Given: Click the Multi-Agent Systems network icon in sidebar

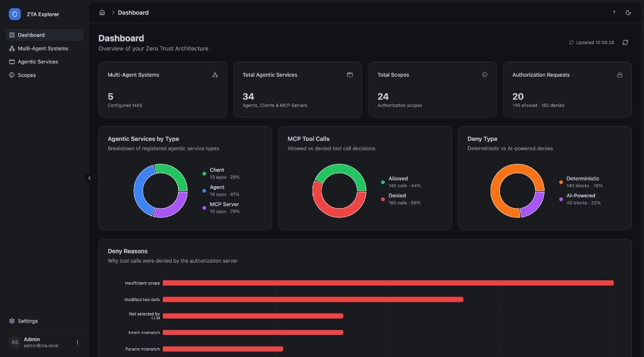Looking at the screenshot, I should [x=12, y=48].
